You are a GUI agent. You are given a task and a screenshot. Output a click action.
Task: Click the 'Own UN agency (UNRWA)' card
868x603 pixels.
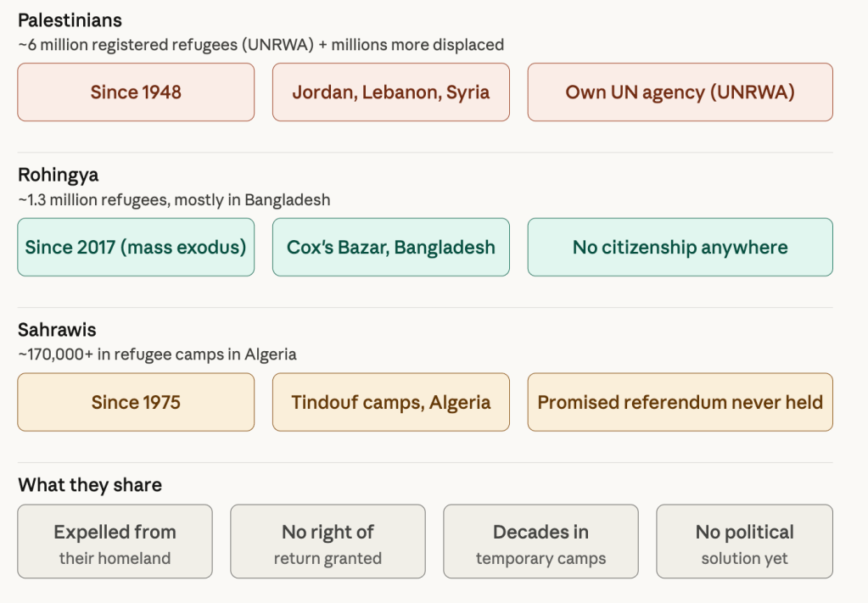coord(680,92)
